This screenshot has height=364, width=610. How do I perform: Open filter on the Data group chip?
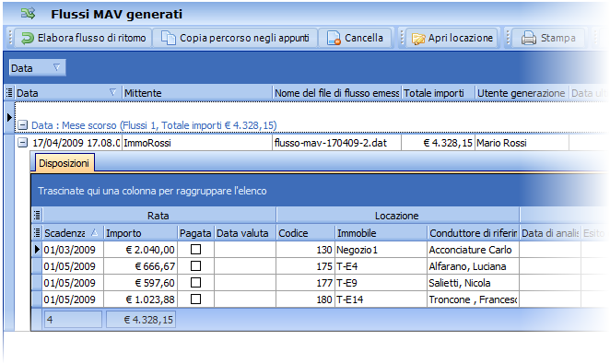(57, 67)
